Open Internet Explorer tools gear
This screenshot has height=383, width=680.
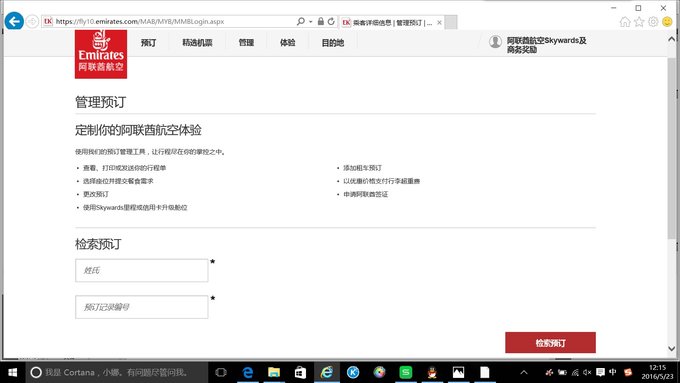pos(653,22)
